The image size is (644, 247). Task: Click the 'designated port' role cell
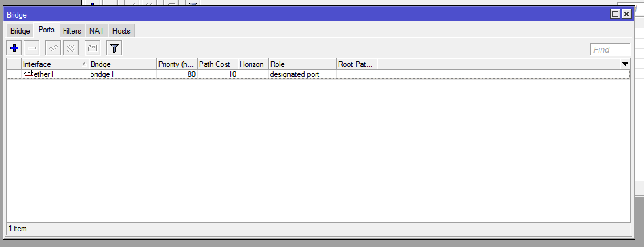302,74
